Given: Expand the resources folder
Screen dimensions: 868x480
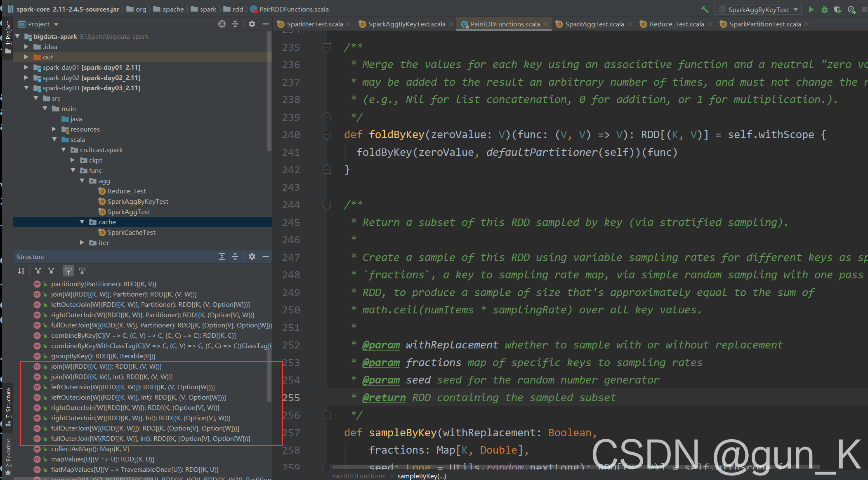Looking at the screenshot, I should 54,129.
